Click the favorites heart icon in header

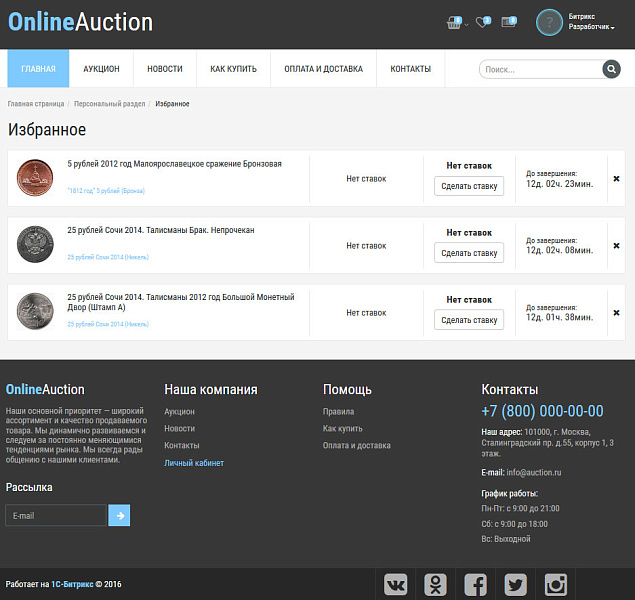pyautogui.click(x=483, y=21)
